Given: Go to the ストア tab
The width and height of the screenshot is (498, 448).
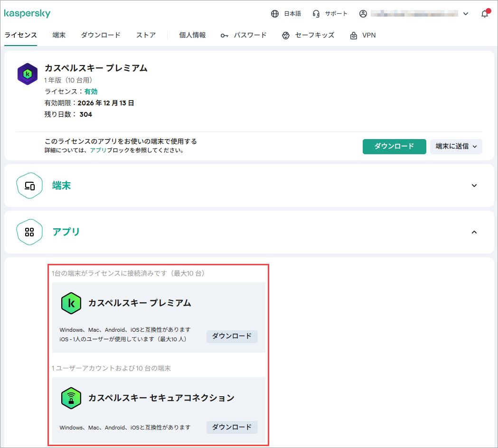Looking at the screenshot, I should point(146,35).
